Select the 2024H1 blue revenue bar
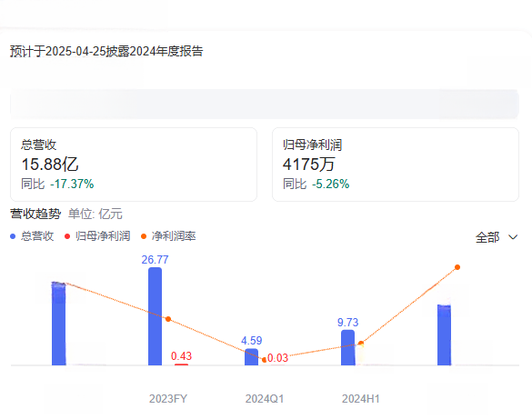 tap(347, 347)
